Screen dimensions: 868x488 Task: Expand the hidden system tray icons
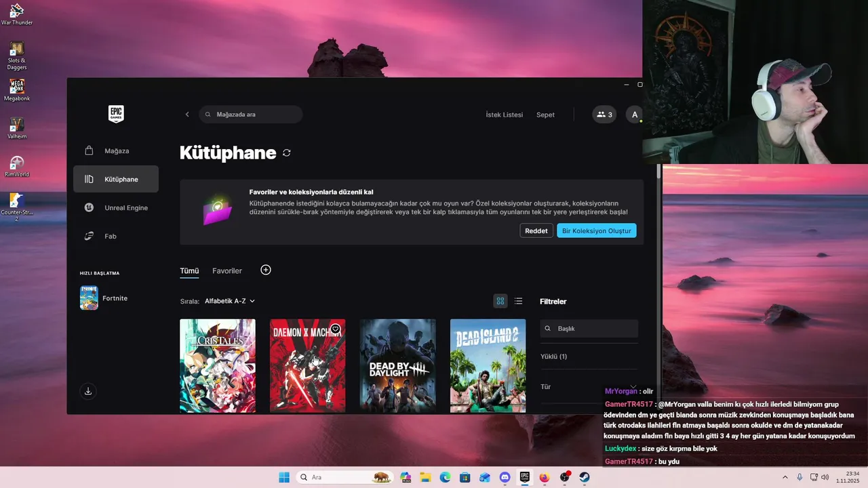785,477
